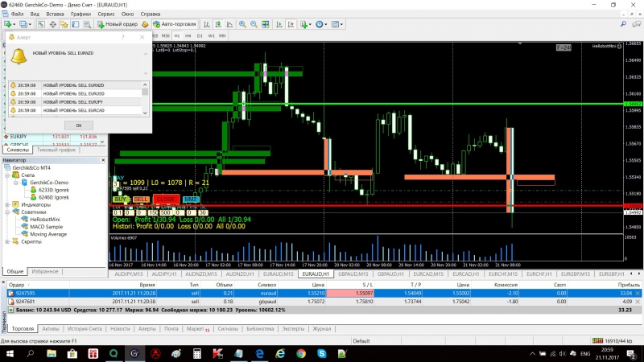Open the Strategy Tester toolbar icon
Viewport: 644px width, 362px height.
(87, 25)
